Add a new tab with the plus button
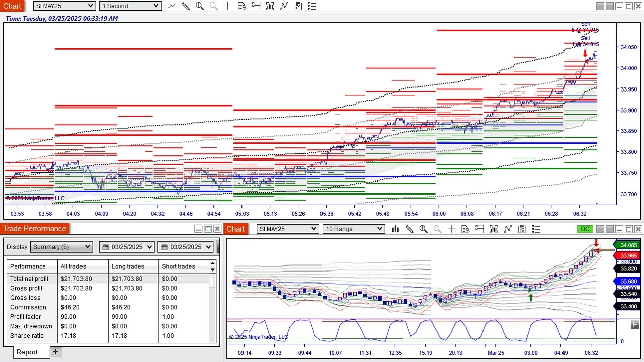The width and height of the screenshot is (644, 362). tap(56, 352)
